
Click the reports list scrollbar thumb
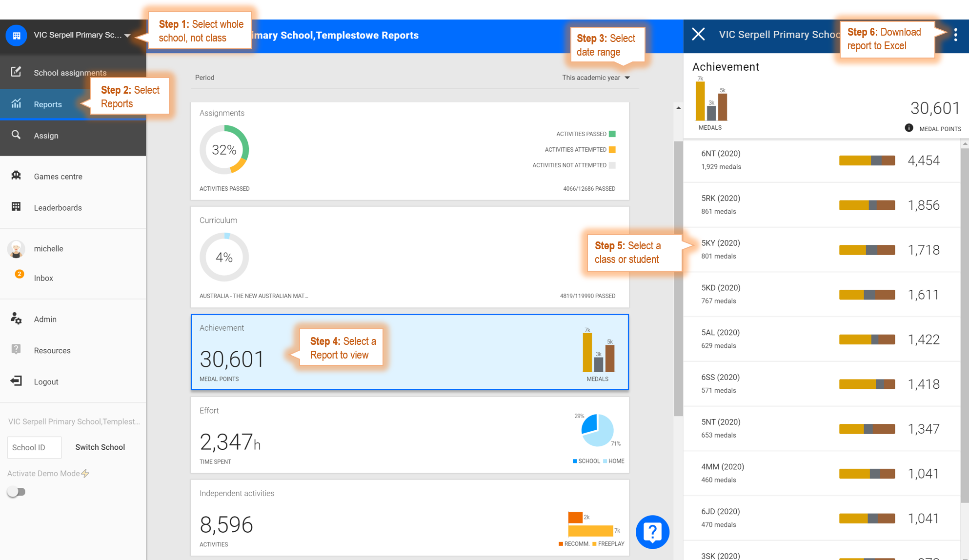[678, 278]
